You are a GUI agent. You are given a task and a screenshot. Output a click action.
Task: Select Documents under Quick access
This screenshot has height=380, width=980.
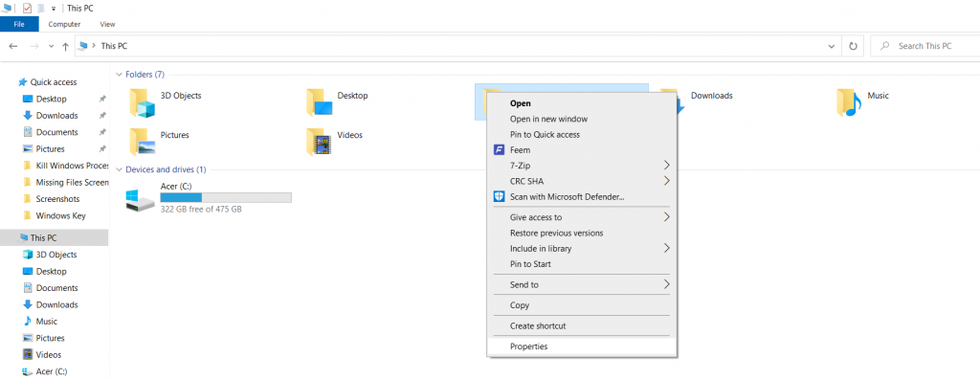(56, 132)
